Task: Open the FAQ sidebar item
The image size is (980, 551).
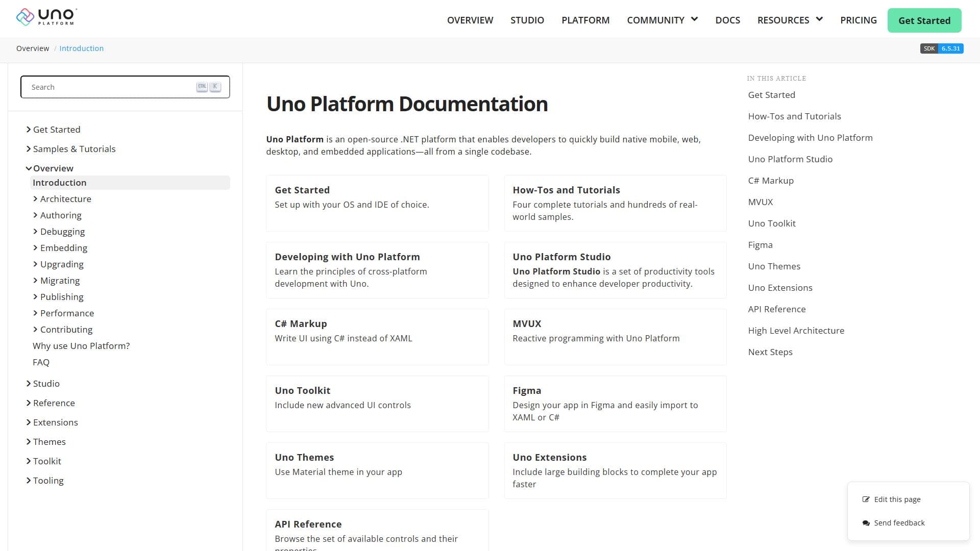Action: (x=41, y=362)
